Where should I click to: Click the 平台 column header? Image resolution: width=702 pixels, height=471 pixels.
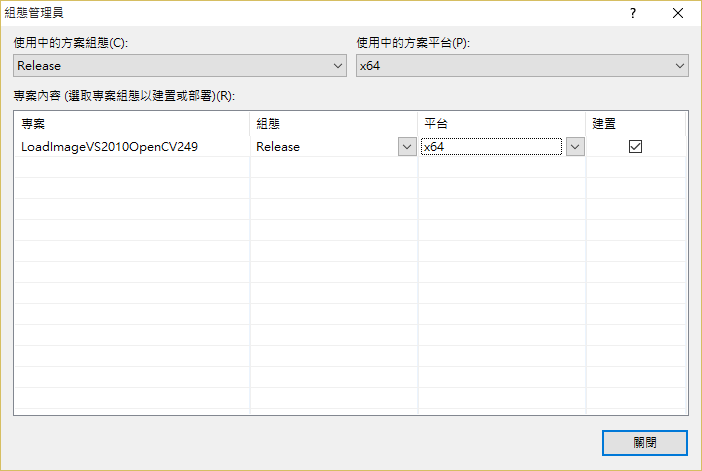tap(501, 124)
